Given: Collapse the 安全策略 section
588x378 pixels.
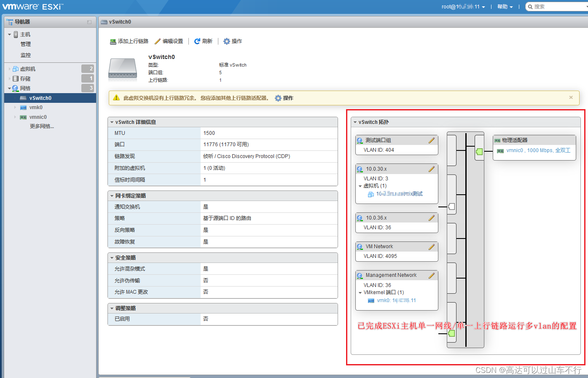Looking at the screenshot, I should pos(112,257).
